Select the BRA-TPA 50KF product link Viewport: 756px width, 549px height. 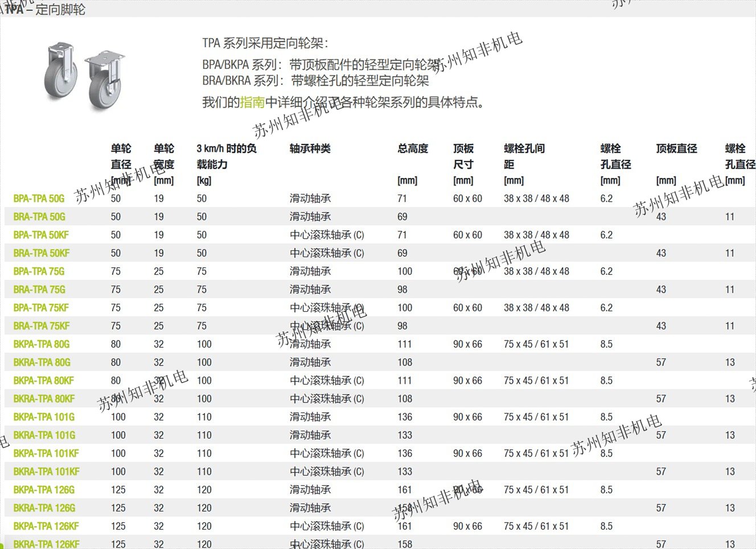(42, 253)
